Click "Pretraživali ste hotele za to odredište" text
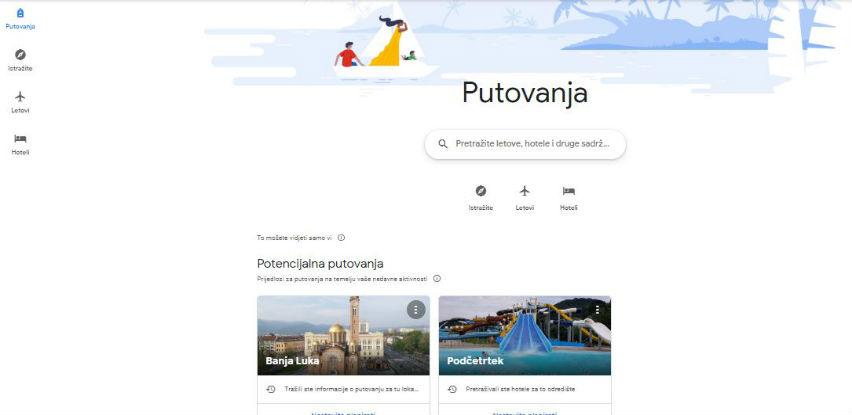Screen dimensions: 852x415 tap(521, 389)
